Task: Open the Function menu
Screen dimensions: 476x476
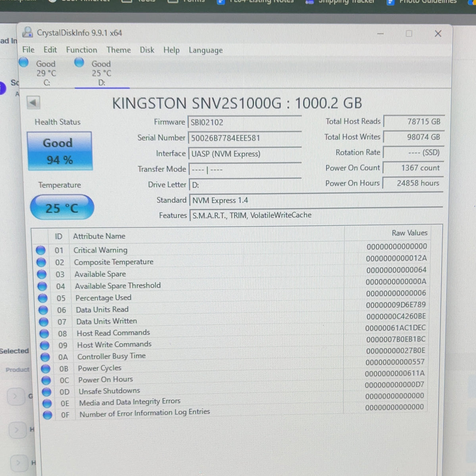Action: coord(81,50)
